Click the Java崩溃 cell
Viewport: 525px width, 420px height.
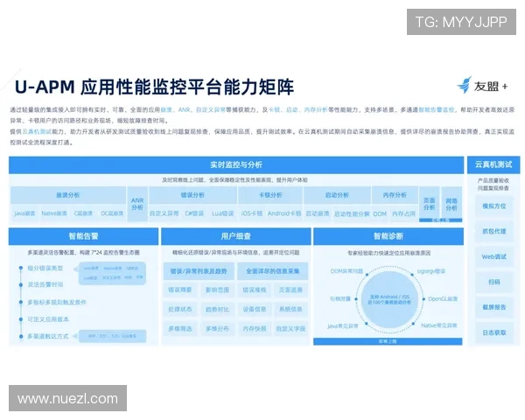click(24, 213)
